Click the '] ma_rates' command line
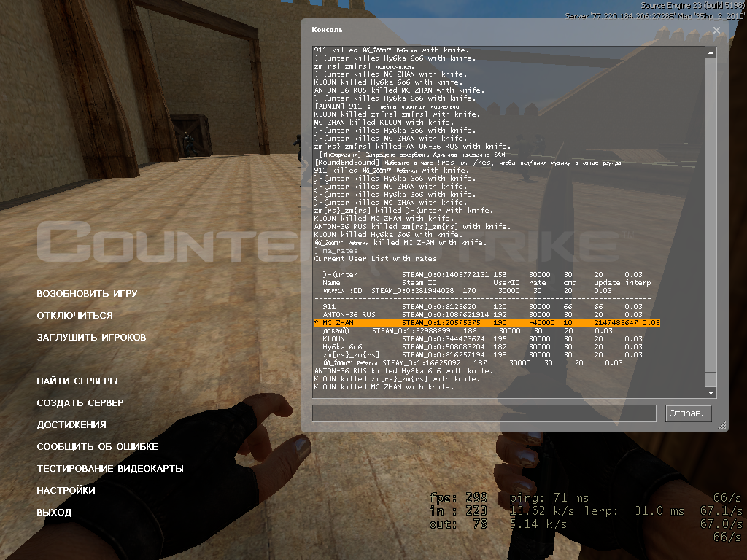 pos(336,251)
